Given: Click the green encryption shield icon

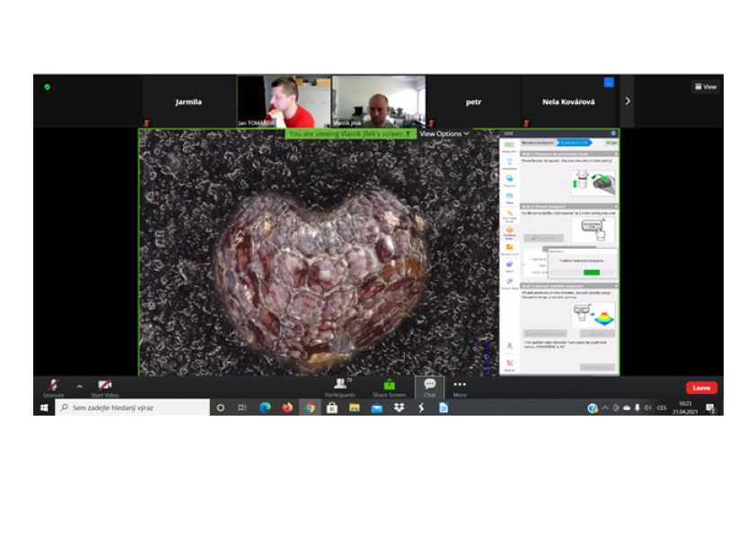Looking at the screenshot, I should tap(47, 87).
